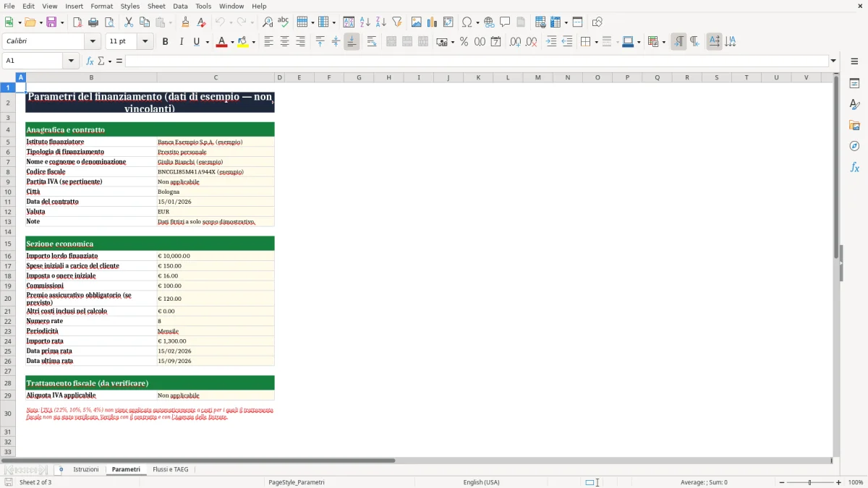Click the Spelling check icon
This screenshot has width=868, height=488.
(284, 22)
